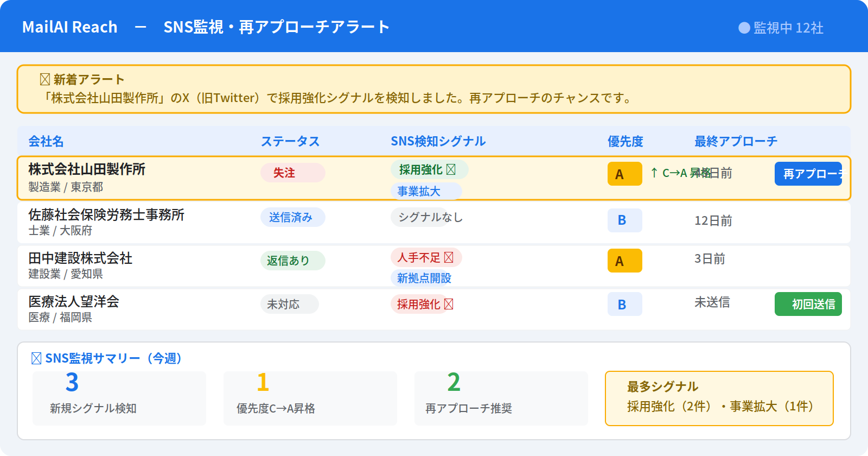Screen dimensions: 868x456
Task: Click the 再アプローチ推奨 summary card
Action: 501,398
